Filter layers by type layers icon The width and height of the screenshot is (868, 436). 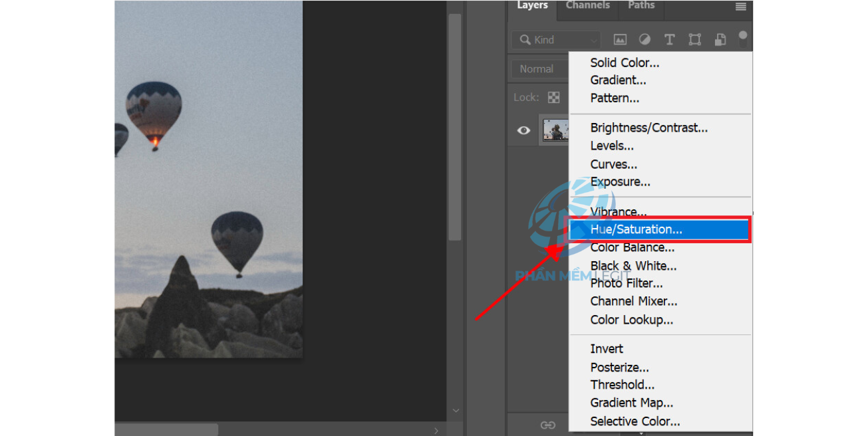pos(670,40)
